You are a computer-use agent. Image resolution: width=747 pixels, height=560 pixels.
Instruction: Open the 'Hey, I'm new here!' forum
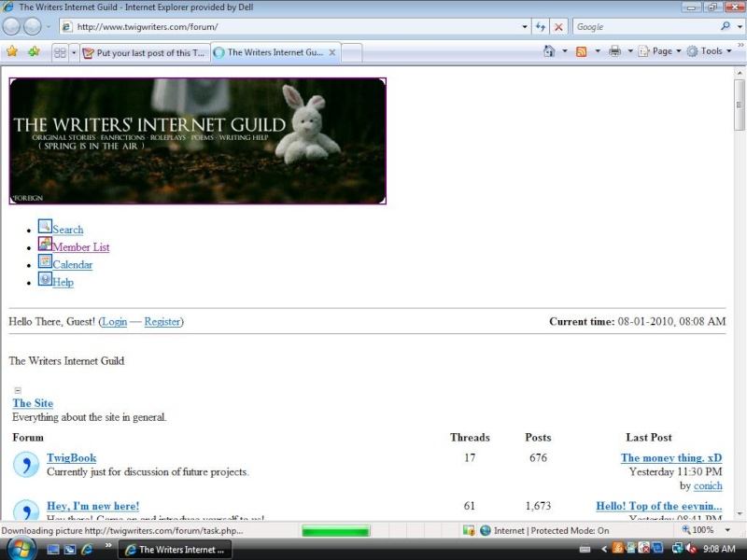click(92, 506)
